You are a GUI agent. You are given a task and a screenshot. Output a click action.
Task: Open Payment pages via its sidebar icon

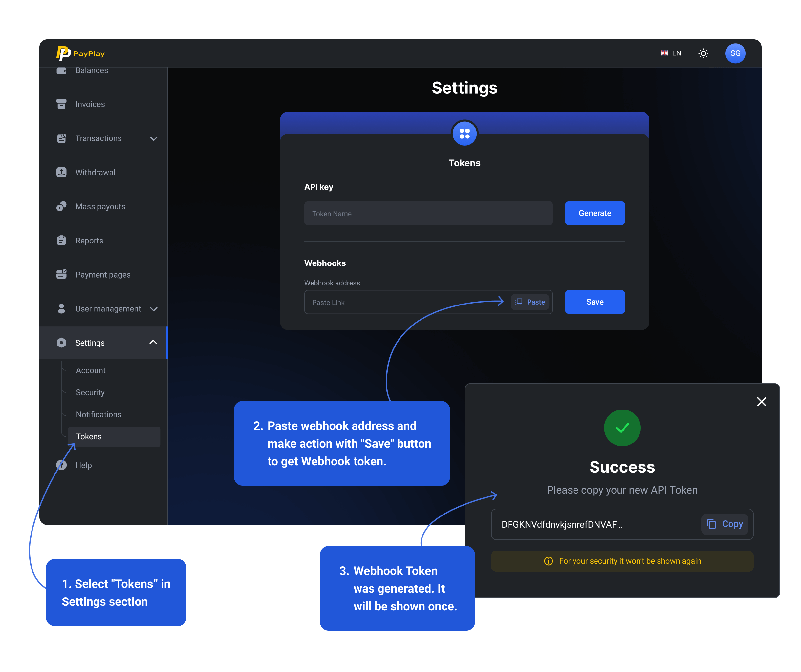click(x=61, y=274)
